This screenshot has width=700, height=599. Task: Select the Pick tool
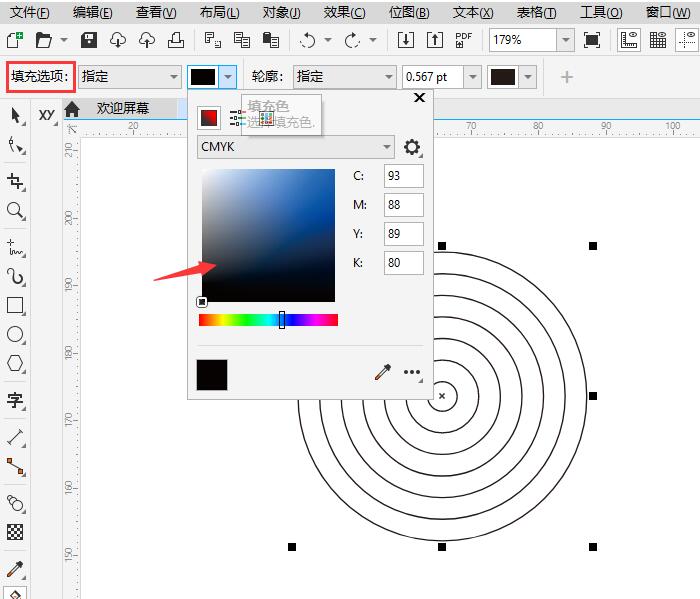point(16,116)
